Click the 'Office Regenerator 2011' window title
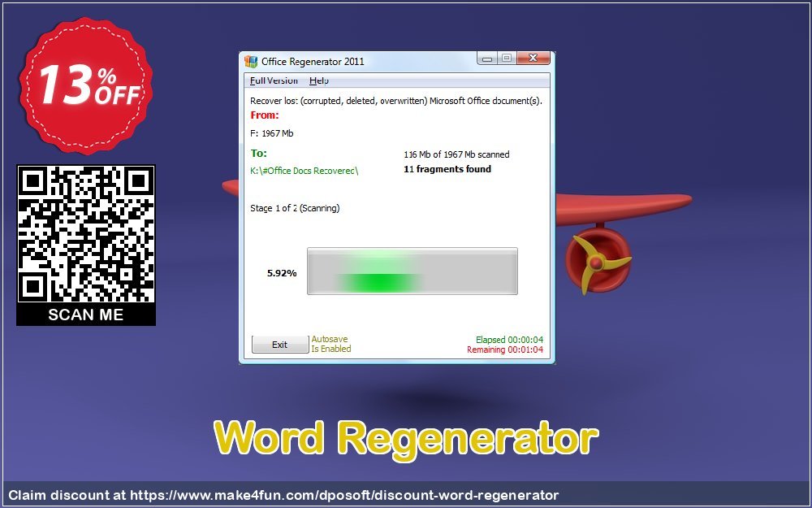Image resolution: width=812 pixels, height=508 pixels. tap(313, 62)
